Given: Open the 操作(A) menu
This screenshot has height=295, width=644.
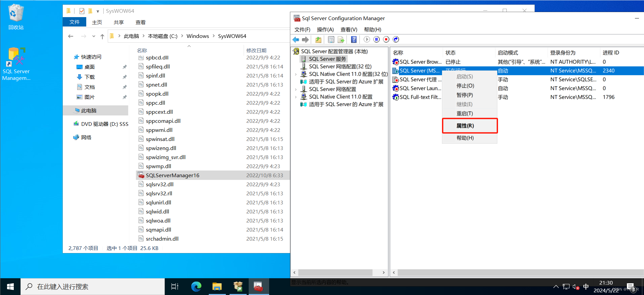Looking at the screenshot, I should [x=325, y=30].
